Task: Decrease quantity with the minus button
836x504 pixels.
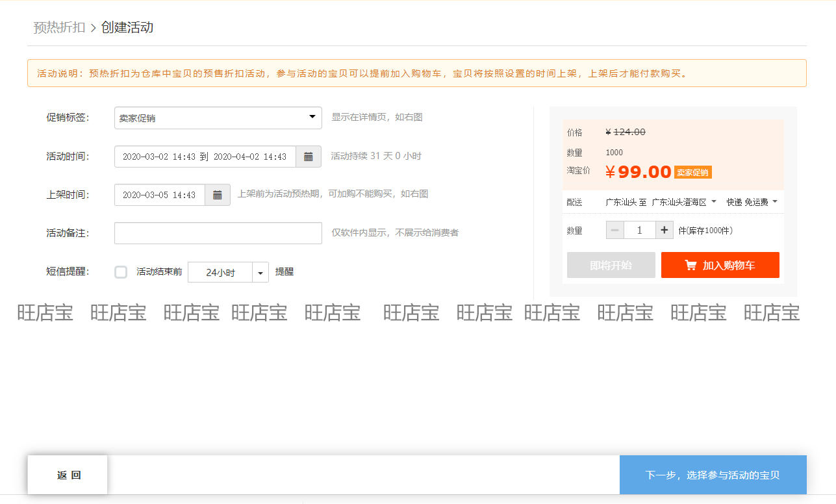Action: click(x=615, y=230)
